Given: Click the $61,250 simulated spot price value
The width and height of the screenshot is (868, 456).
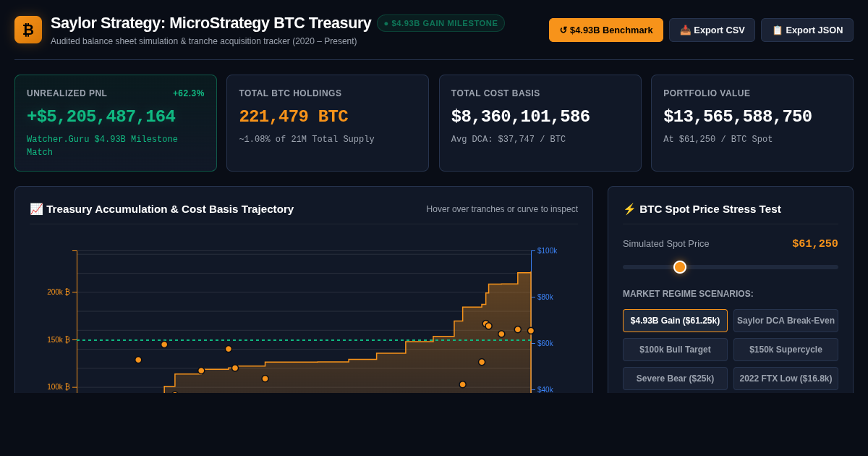Looking at the screenshot, I should click(x=815, y=244).
